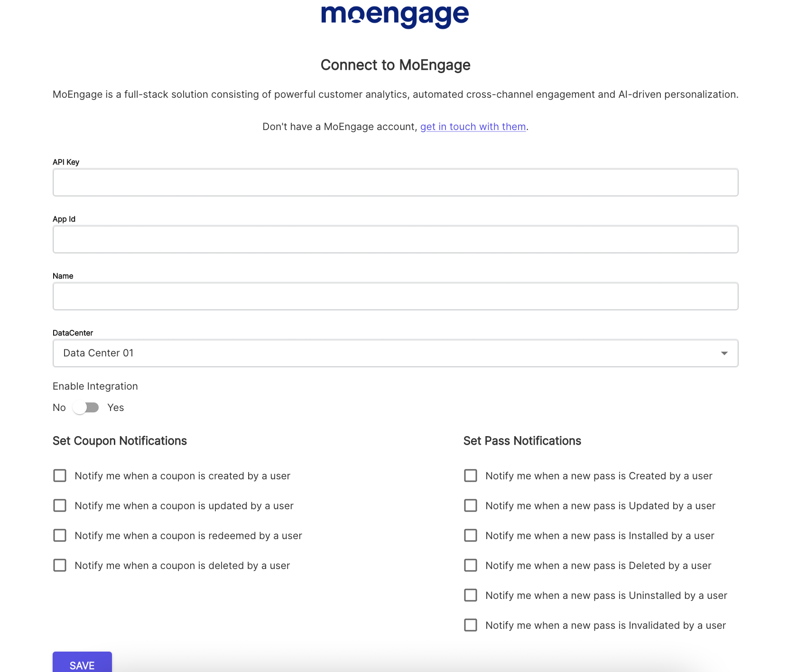Viewport: 797px width, 672px height.
Task: Click the SAVE button
Action: (82, 663)
